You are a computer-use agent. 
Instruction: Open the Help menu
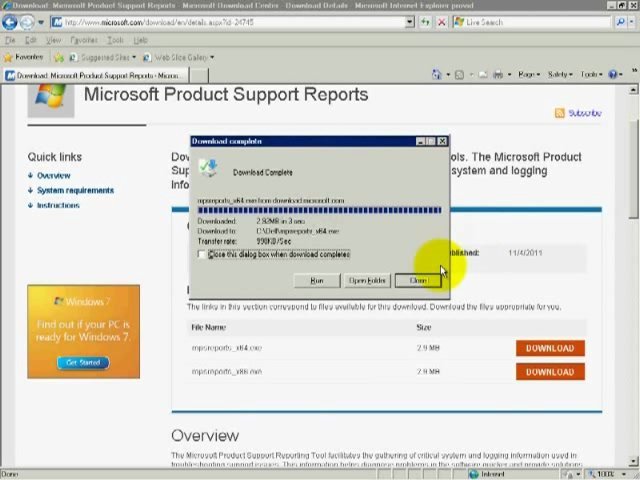pyautogui.click(x=140, y=40)
